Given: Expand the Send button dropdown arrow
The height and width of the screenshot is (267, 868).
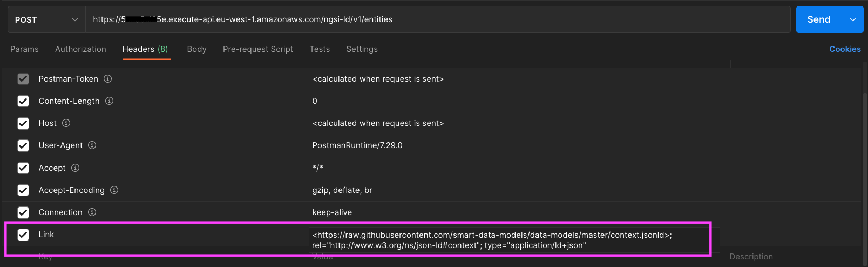Looking at the screenshot, I should tap(853, 19).
